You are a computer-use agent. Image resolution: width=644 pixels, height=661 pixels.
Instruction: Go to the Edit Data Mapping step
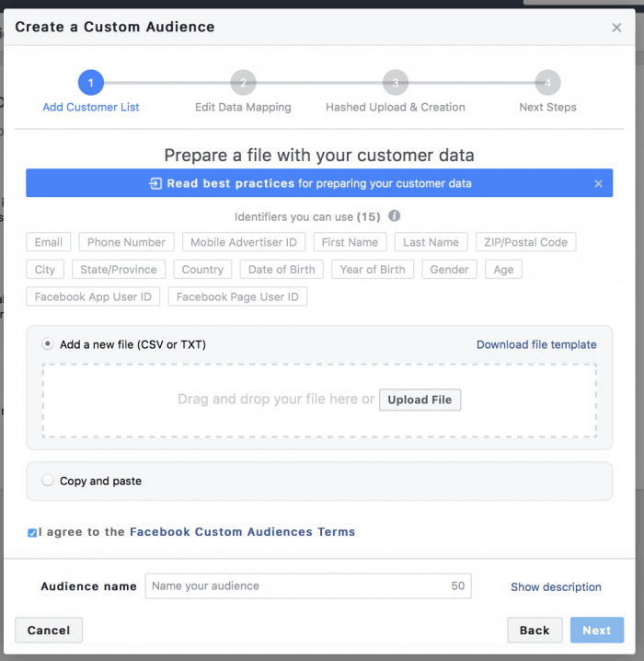tap(243, 108)
